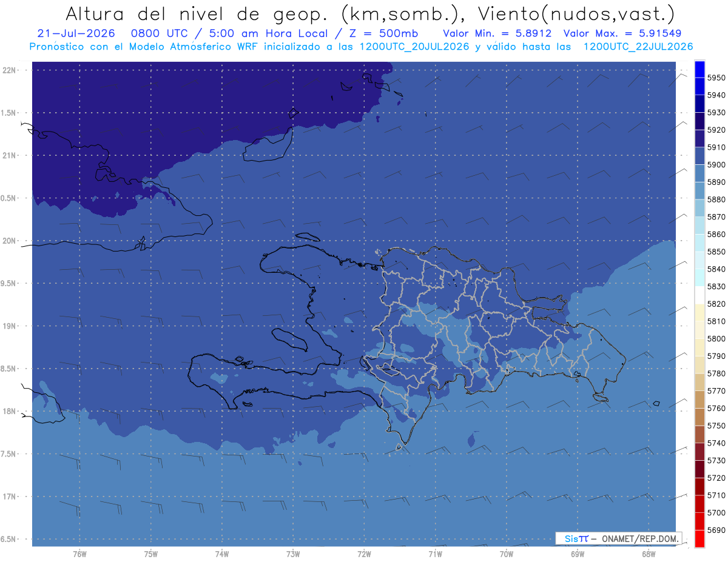Click the '21N' latitude label

9,155
